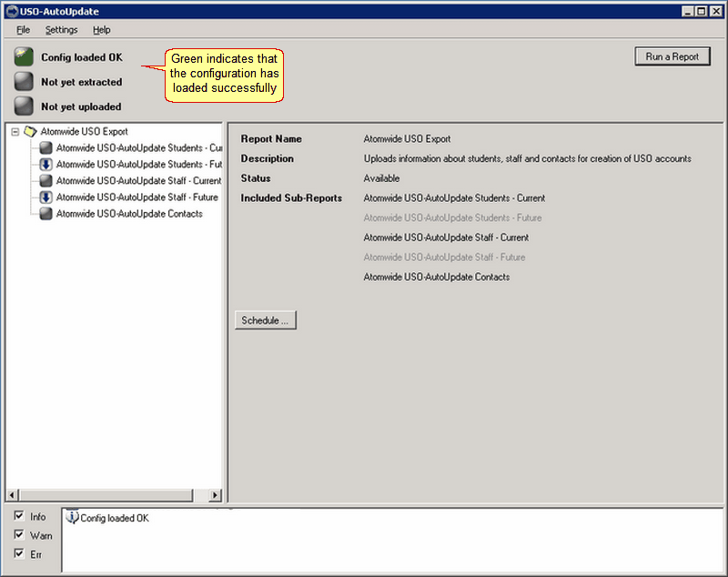728x577 pixels.
Task: Click the blue arrow icon beside Staff - Future row
Action: coord(45,197)
